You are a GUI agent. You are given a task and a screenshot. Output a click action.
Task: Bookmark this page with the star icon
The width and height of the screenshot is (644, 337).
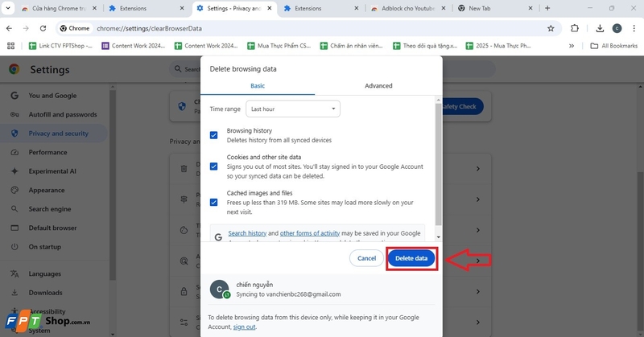coord(551,28)
